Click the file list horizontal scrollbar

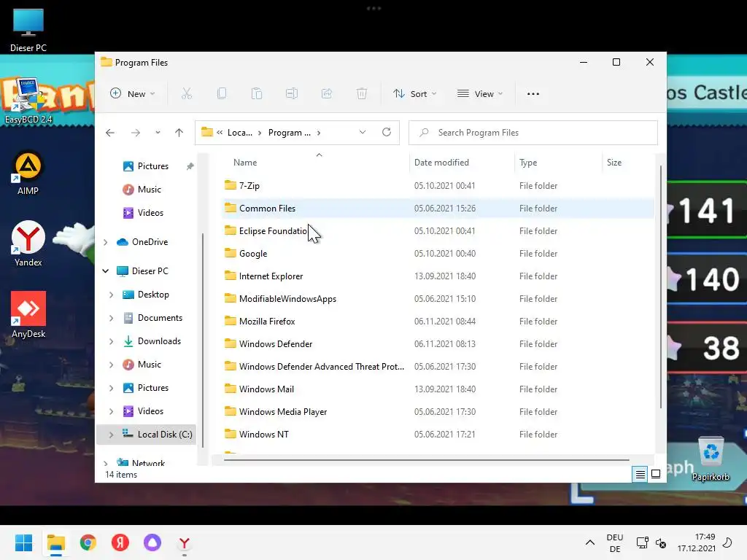coord(426,460)
